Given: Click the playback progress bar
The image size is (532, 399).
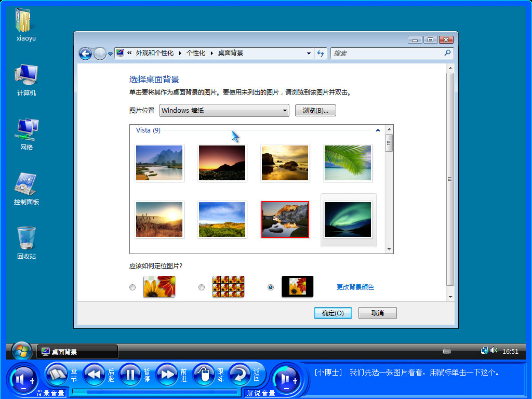Looking at the screenshot, I should pyautogui.click(x=155, y=392).
